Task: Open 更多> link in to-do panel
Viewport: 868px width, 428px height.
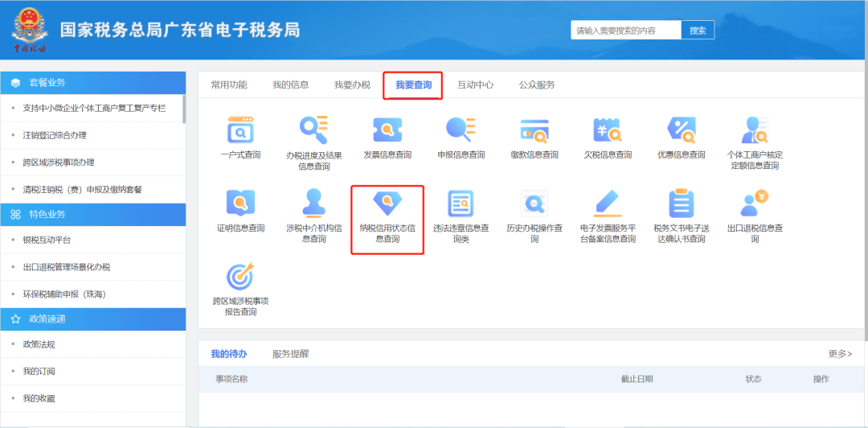Action: click(841, 354)
